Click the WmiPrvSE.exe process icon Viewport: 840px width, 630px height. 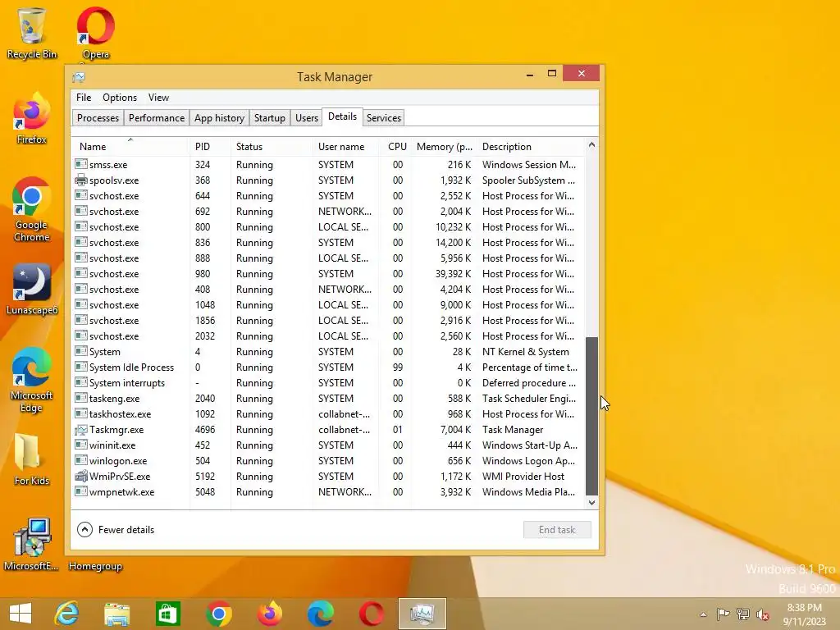(x=81, y=477)
